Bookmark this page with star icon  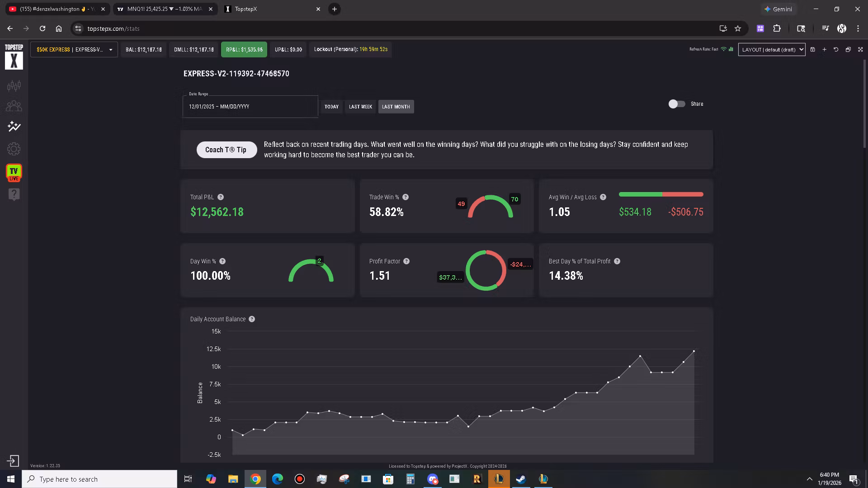point(738,28)
